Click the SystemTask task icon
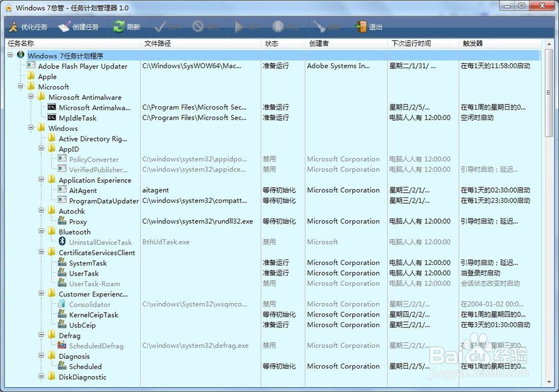 pyautogui.click(x=62, y=262)
